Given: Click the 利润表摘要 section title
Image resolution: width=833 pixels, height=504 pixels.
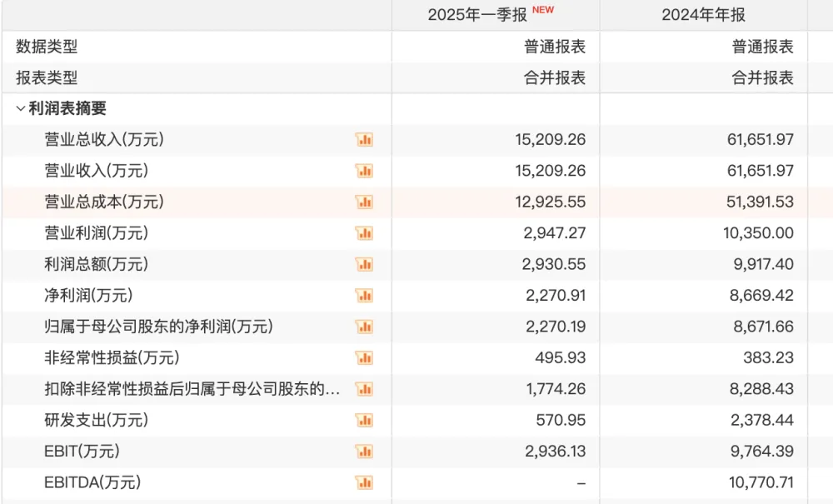Looking at the screenshot, I should (x=67, y=109).
